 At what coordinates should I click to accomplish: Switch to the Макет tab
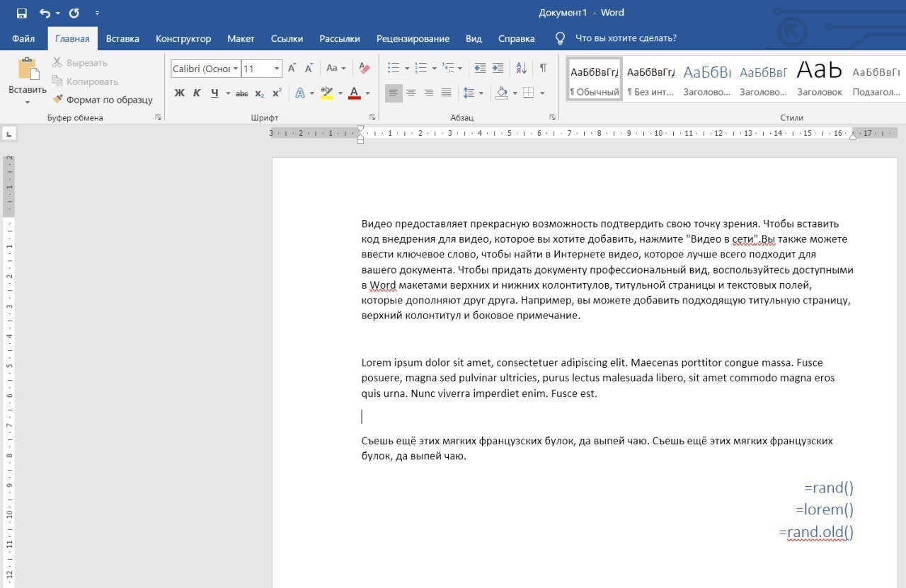pyautogui.click(x=241, y=38)
